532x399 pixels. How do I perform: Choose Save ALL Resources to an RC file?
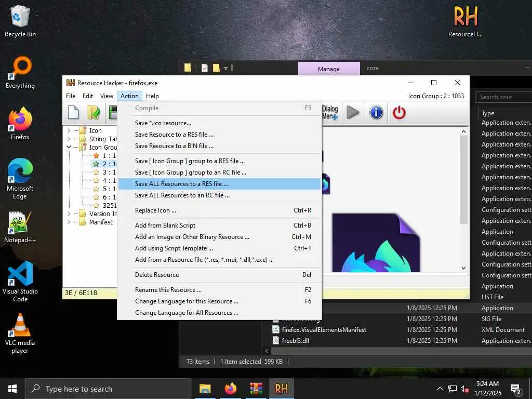[x=220, y=195]
